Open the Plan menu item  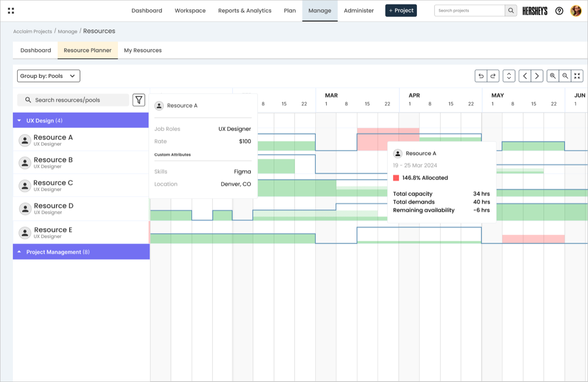pos(290,10)
